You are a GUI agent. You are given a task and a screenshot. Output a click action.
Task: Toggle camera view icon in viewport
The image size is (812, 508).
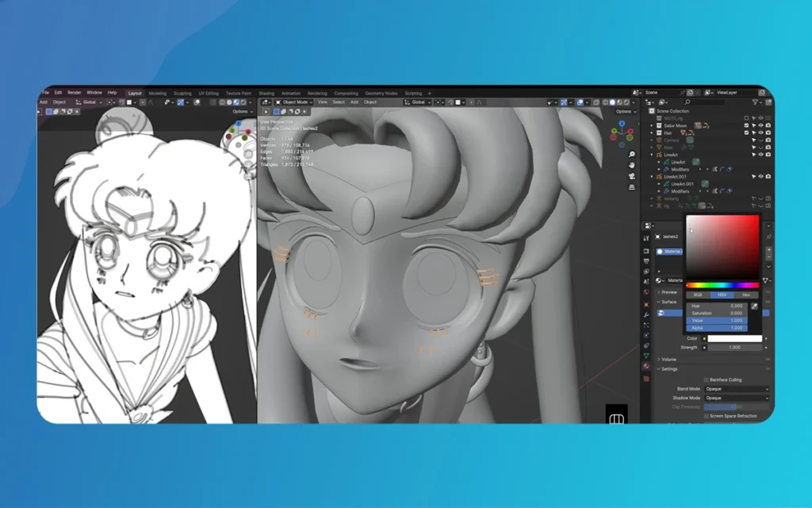click(x=632, y=176)
